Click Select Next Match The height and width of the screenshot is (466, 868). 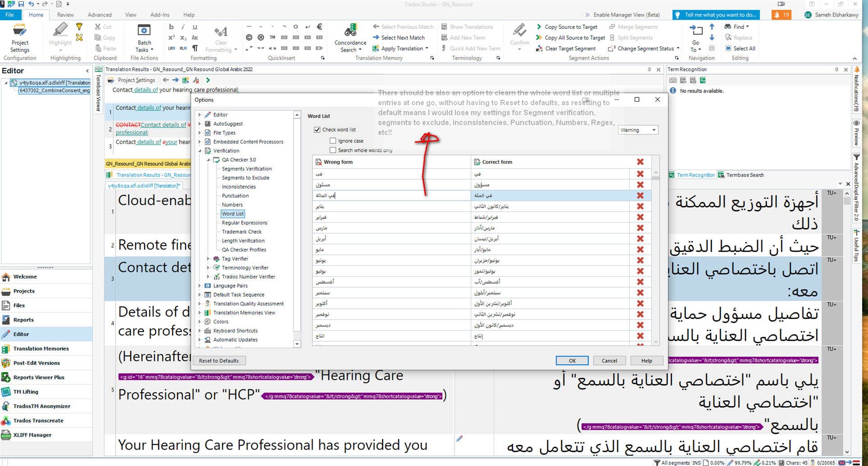point(398,38)
